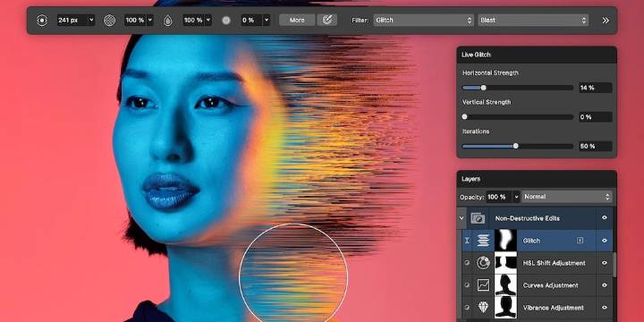Click the Curves Adjustment graph icon
644x322 pixels.
click(x=483, y=285)
